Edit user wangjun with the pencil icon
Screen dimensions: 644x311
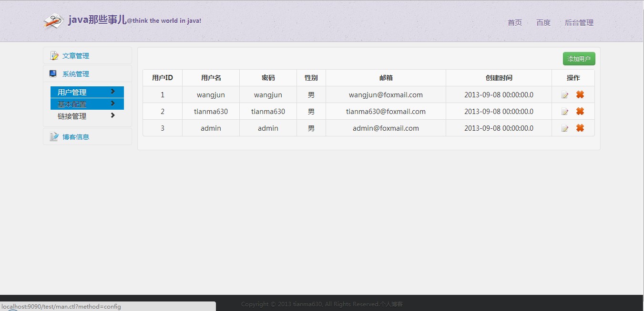point(565,95)
